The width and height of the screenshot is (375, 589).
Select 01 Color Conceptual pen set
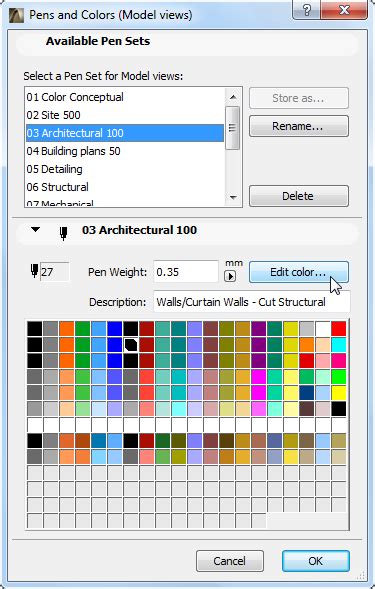coord(125,97)
